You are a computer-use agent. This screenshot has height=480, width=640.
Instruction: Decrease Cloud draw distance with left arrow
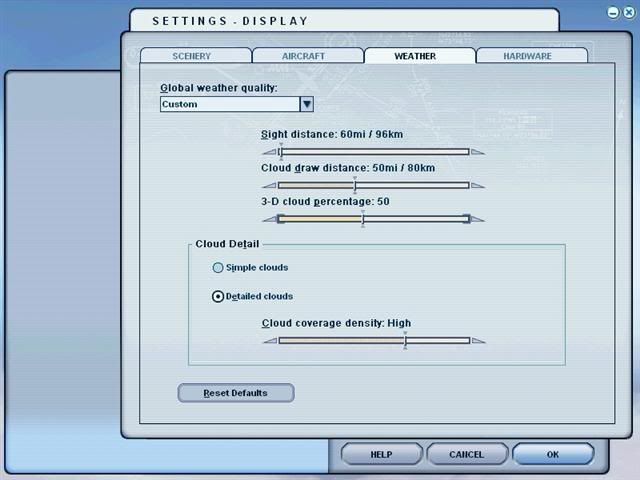(268, 186)
